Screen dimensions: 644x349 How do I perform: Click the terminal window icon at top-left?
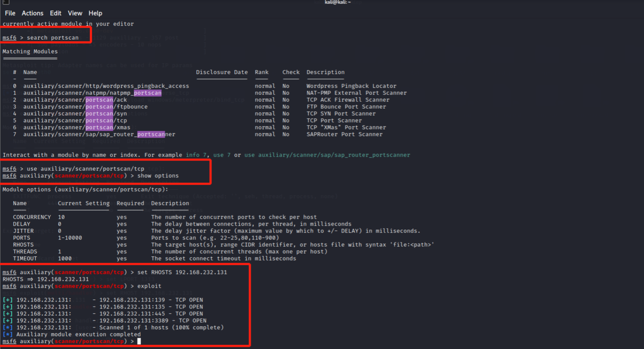click(x=6, y=2)
